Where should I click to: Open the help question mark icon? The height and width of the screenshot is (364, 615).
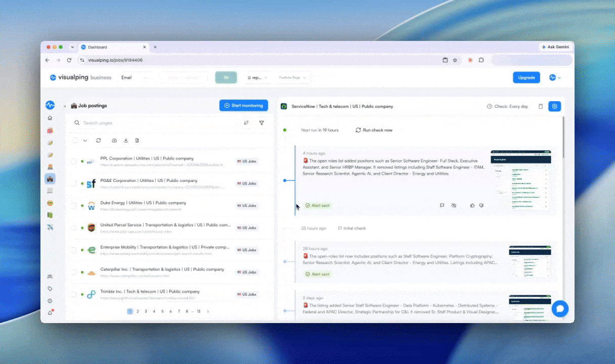50,301
